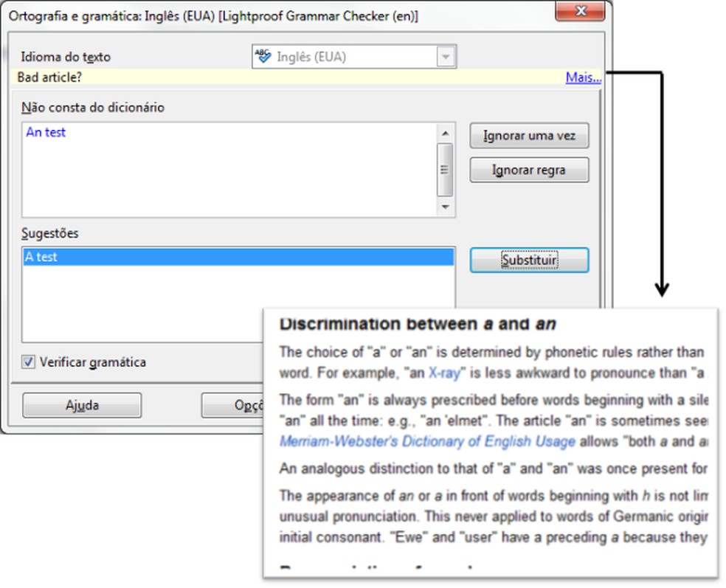The height and width of the screenshot is (588, 726).
Task: Click the scrollbar thumb in the text box
Action: click(x=445, y=170)
